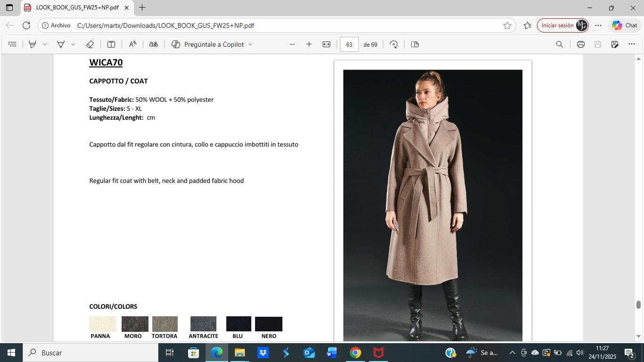Open a new browser tab
Image resolution: width=644 pixels, height=362 pixels.
pyautogui.click(x=142, y=8)
